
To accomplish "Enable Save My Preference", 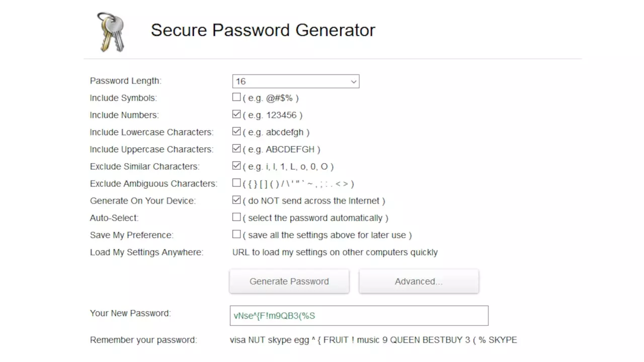I will point(236,234).
